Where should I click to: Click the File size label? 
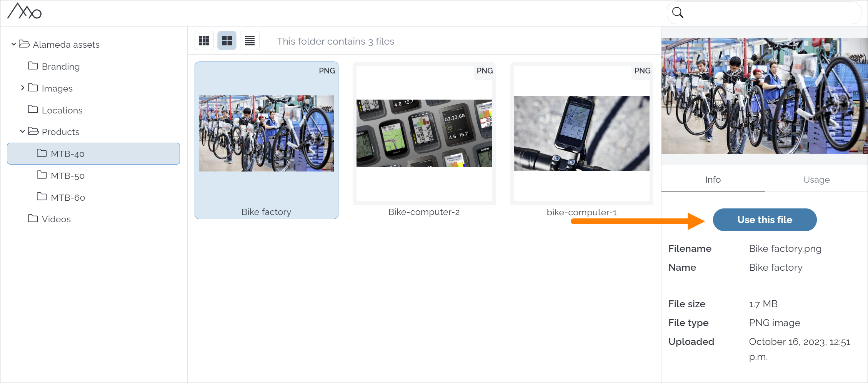point(687,304)
